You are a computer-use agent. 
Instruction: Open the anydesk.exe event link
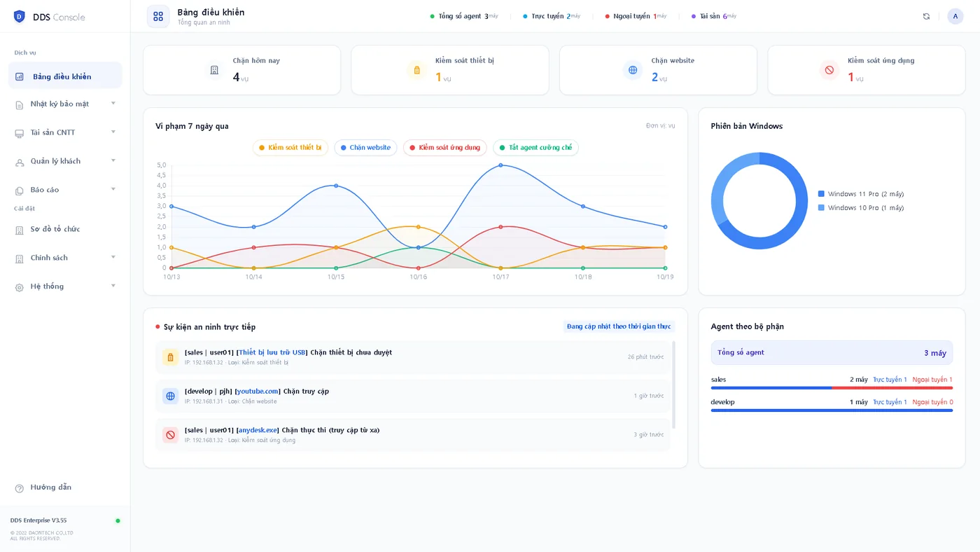tap(258, 430)
